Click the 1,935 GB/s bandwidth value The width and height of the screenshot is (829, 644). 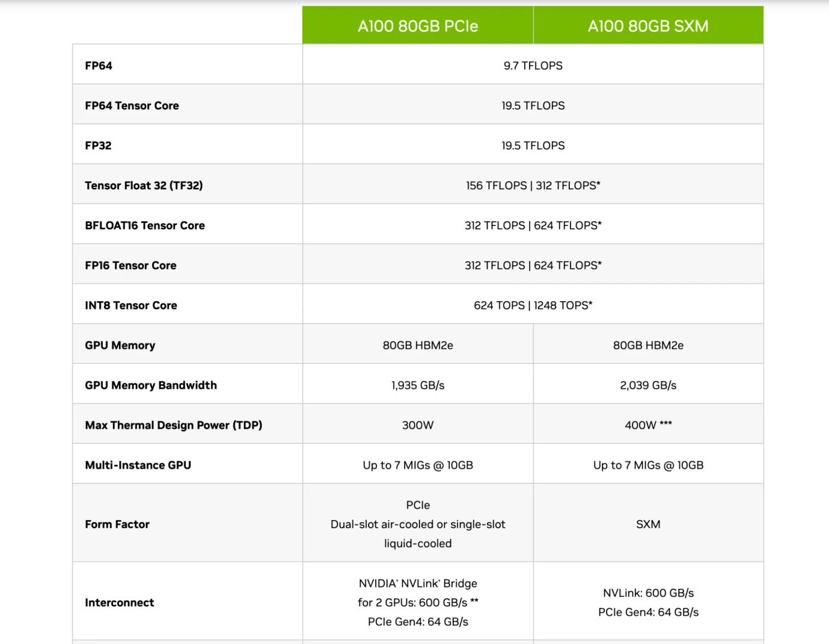point(418,385)
